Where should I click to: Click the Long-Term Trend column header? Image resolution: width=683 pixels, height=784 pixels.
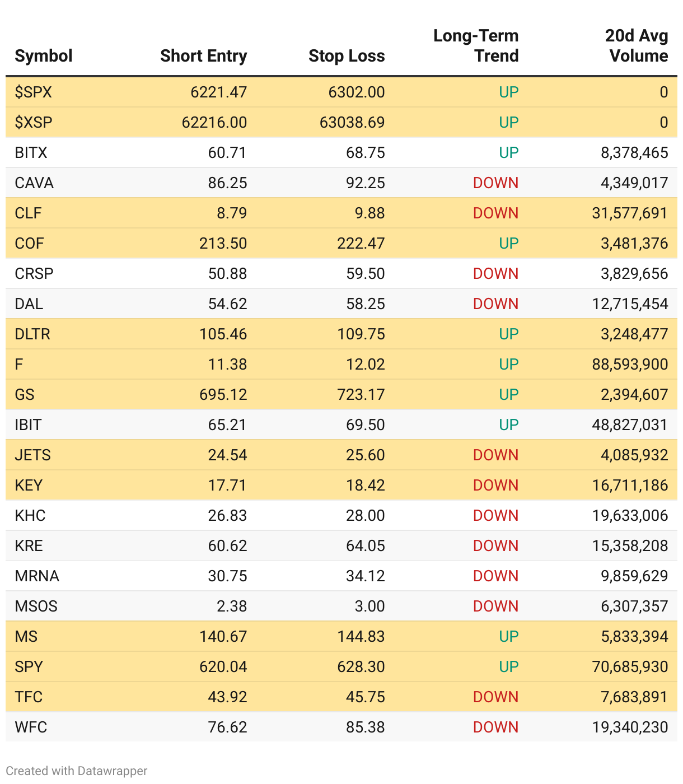(x=476, y=46)
